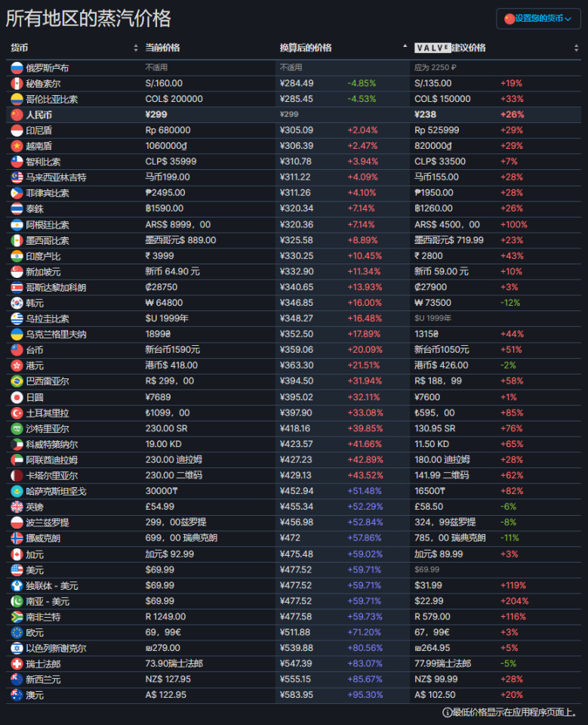588x725 pixels.
Task: Select the S/.160.00 price cell
Action: pos(164,83)
